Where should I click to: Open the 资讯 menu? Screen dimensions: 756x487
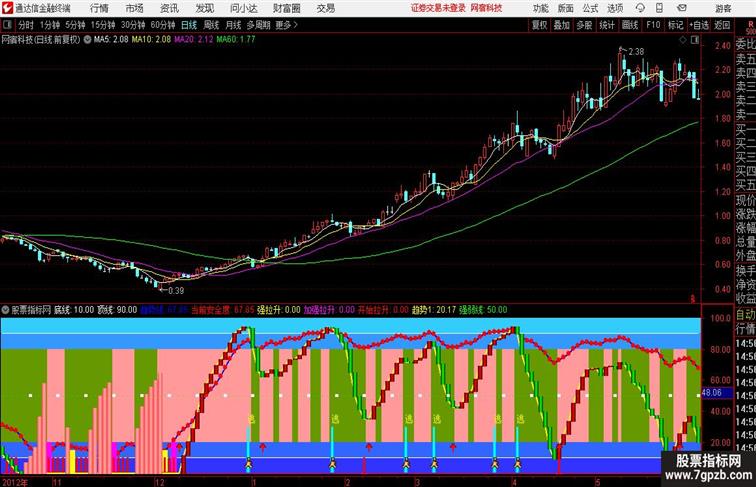(x=169, y=8)
